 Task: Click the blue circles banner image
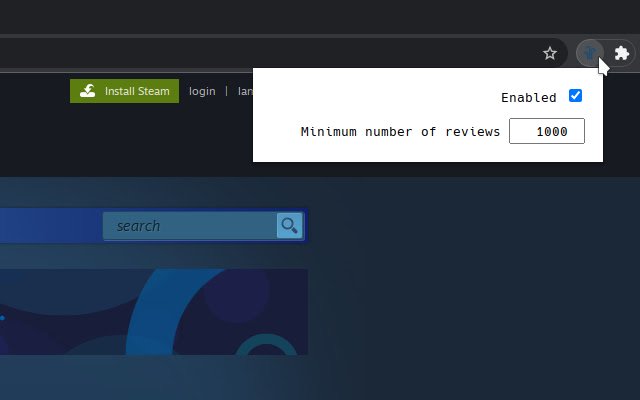(x=154, y=312)
